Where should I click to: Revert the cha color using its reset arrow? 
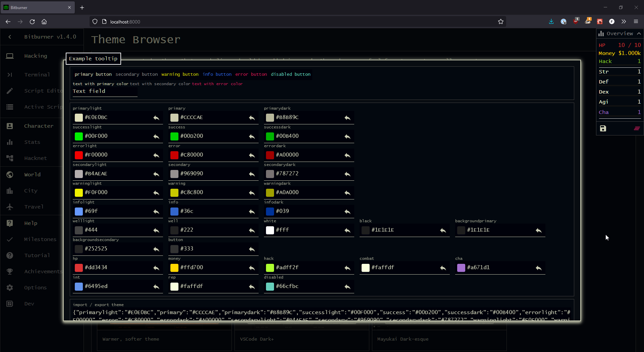[539, 268]
